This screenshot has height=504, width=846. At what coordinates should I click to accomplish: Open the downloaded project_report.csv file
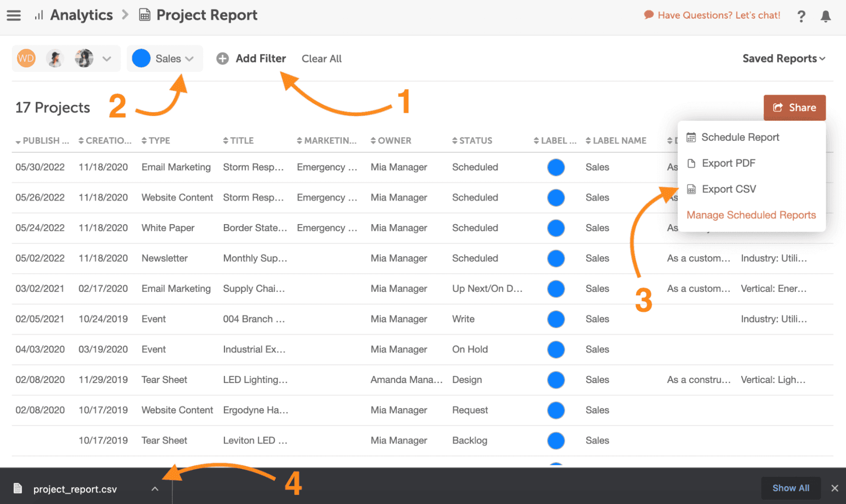pos(74,489)
